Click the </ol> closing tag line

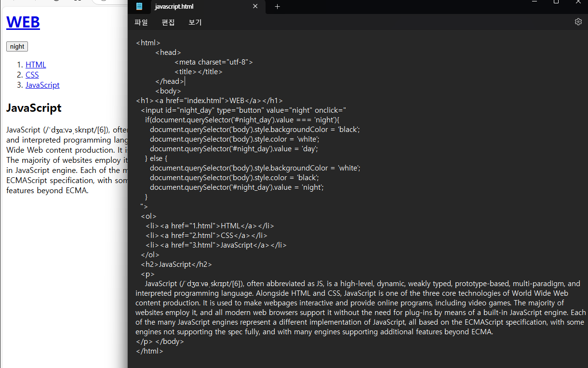[150, 255]
